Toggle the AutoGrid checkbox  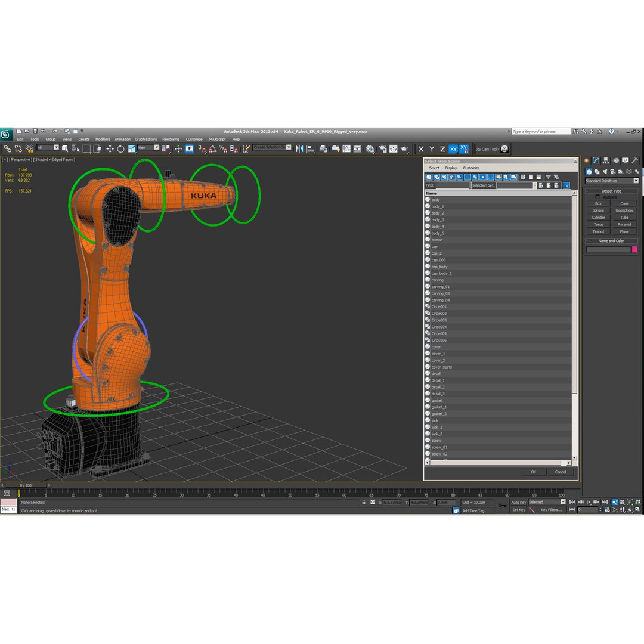click(x=597, y=197)
